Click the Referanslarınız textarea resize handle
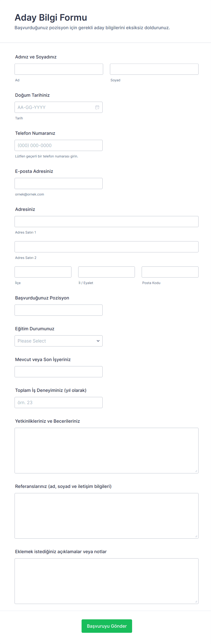Viewport: 211px width, 644px height. click(196, 536)
